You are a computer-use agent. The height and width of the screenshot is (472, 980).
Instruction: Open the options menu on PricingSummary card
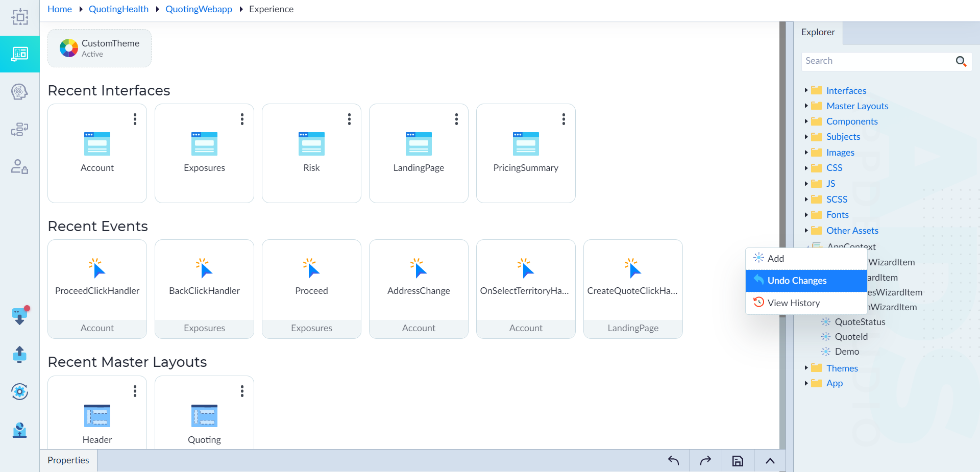(563, 119)
